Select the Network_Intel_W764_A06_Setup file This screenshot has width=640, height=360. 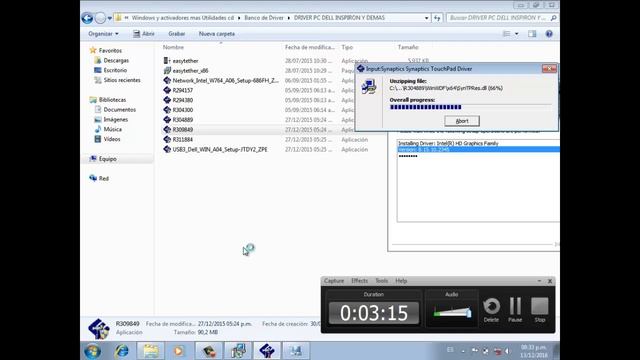click(x=221, y=80)
